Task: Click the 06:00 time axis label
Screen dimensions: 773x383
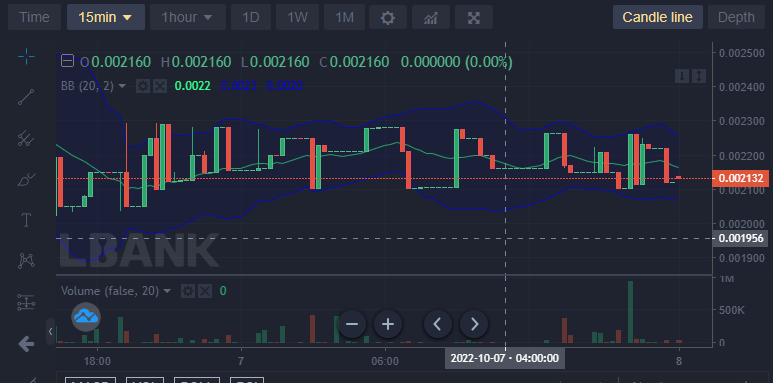Action: pyautogui.click(x=385, y=361)
